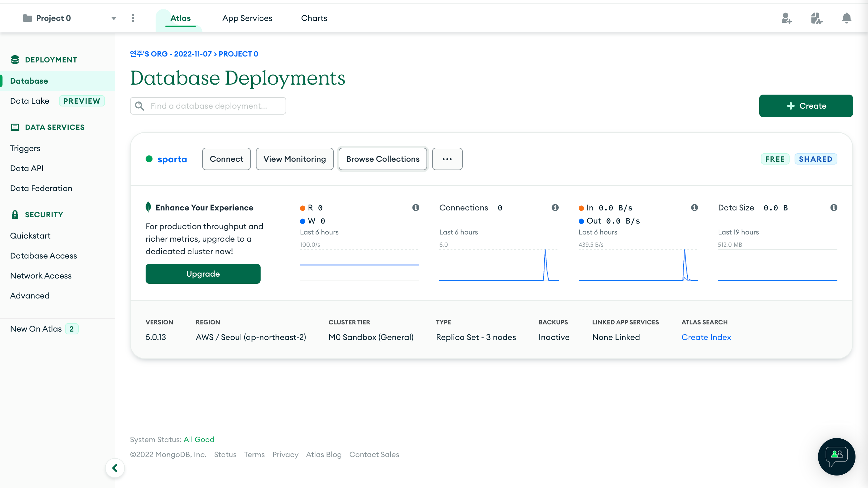This screenshot has height=488, width=868.
Task: Click the invite user icon
Action: (x=786, y=18)
